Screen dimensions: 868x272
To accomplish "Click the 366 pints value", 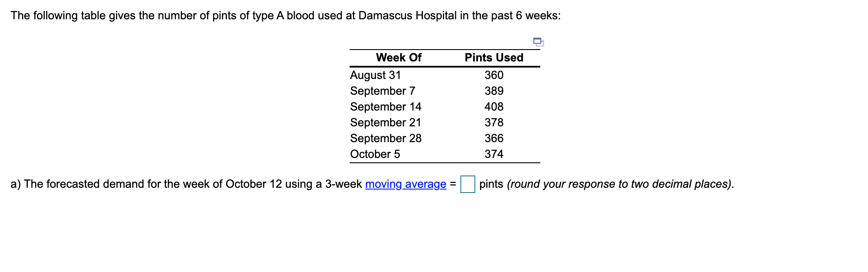I will pos(494,138).
